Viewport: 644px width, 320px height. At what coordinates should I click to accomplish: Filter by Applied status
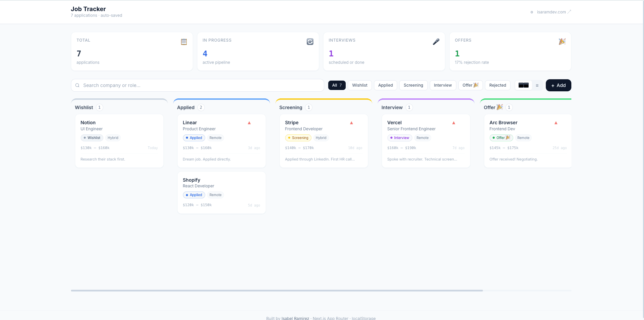point(385,85)
